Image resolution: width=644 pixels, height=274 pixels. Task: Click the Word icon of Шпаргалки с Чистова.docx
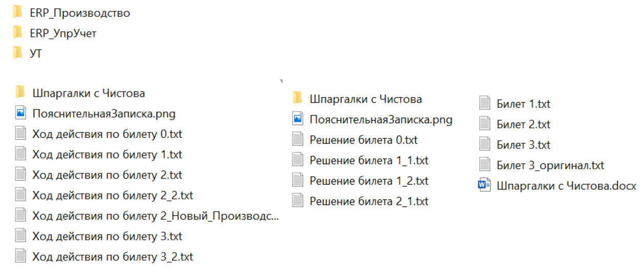(x=484, y=186)
